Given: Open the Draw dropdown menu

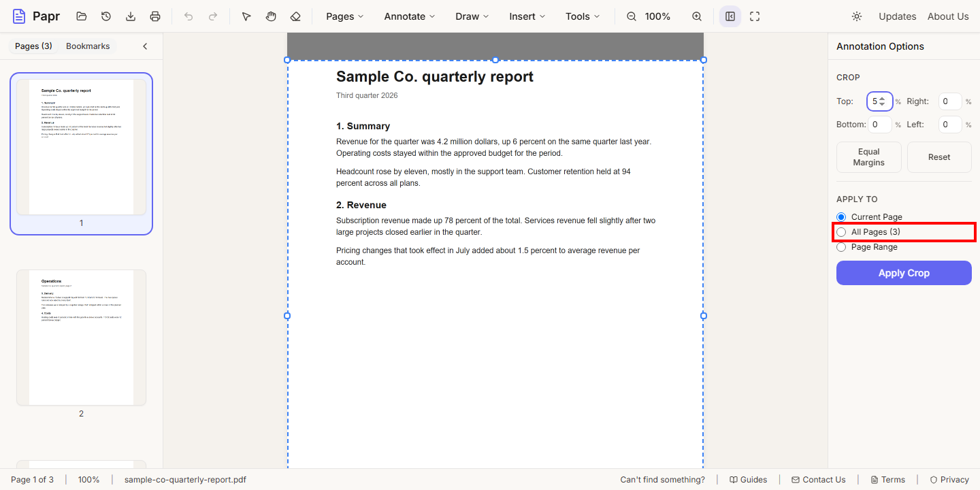Looking at the screenshot, I should point(472,16).
